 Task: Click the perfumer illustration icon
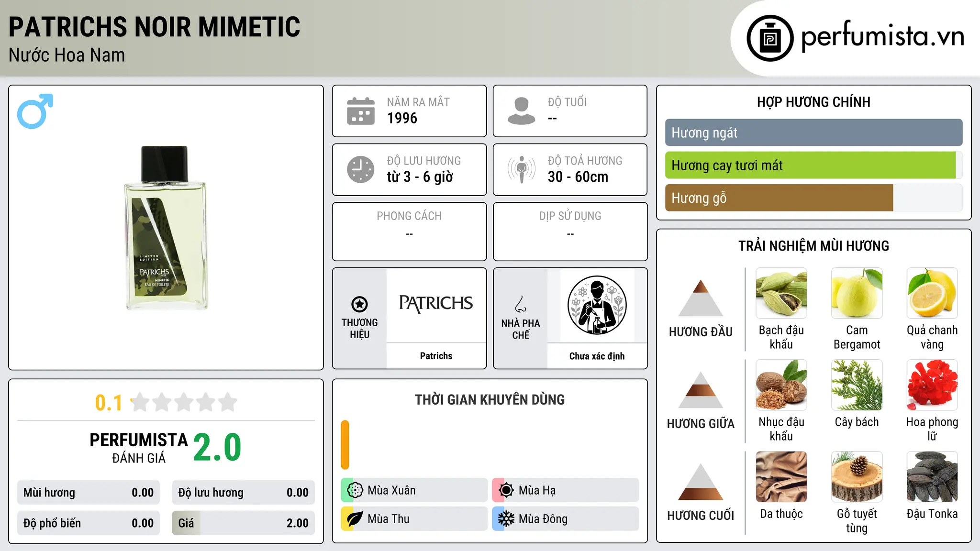(x=597, y=305)
